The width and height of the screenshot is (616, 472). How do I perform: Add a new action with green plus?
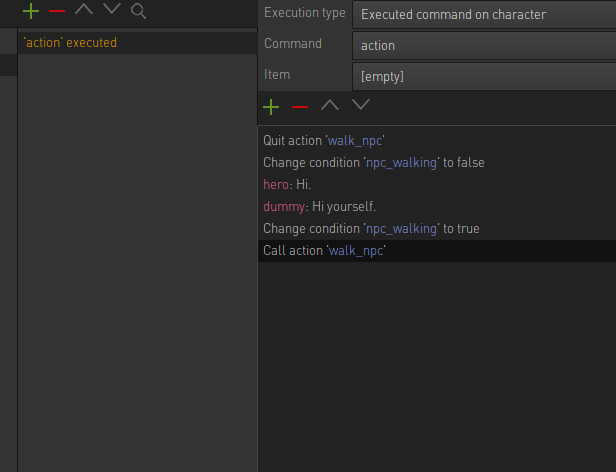[x=31, y=11]
